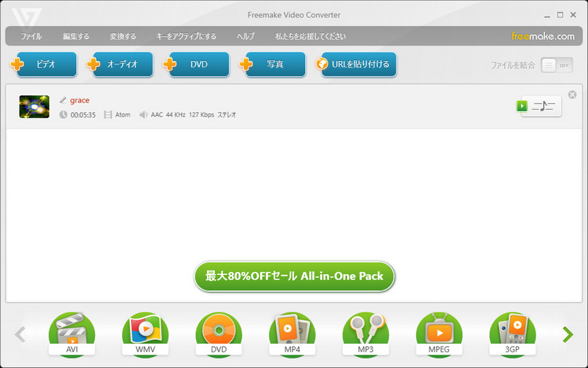The height and width of the screenshot is (368, 588).
Task: Open the ヘルプ menu
Action: tap(245, 36)
